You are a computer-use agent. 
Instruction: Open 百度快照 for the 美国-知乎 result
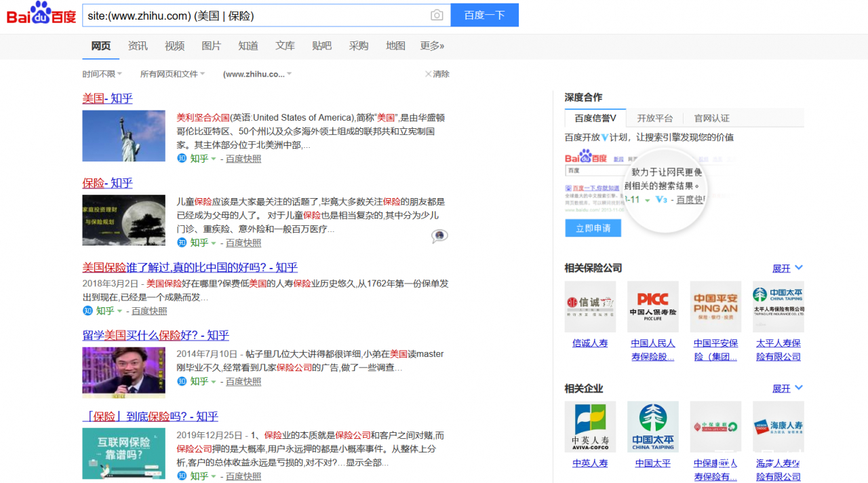point(243,158)
